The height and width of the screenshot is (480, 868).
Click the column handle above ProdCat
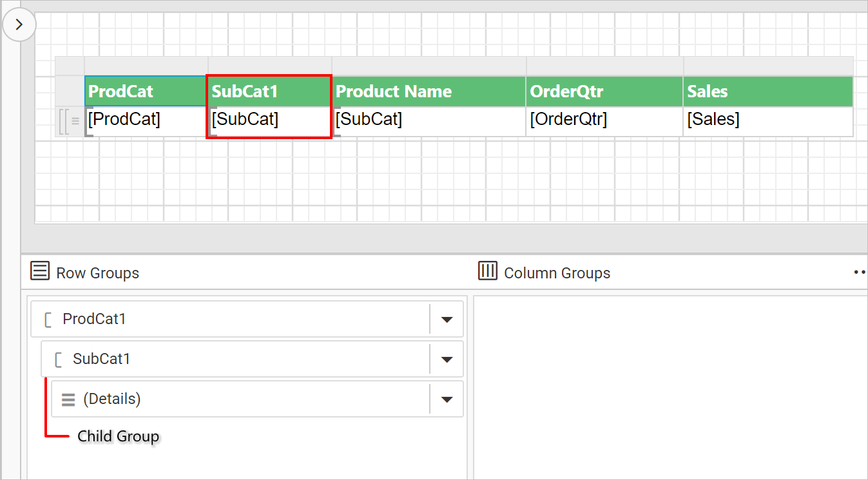pos(146,66)
